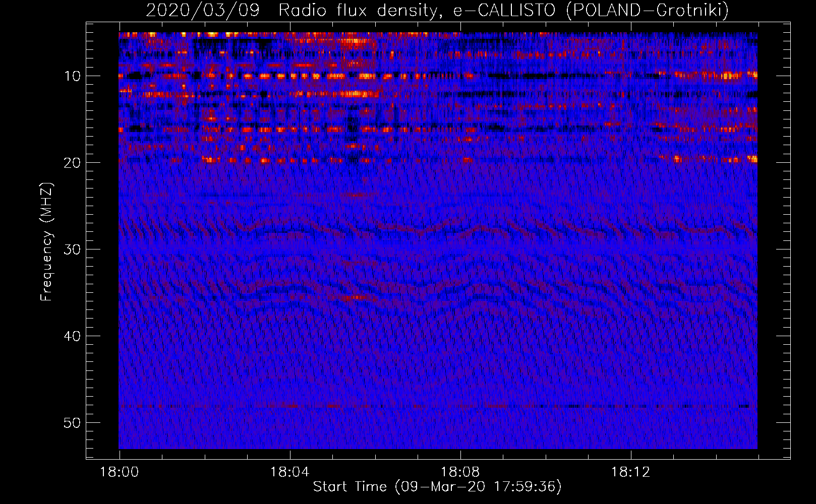Click the 18:00 time tick label
816x504 pixels.
coord(120,472)
